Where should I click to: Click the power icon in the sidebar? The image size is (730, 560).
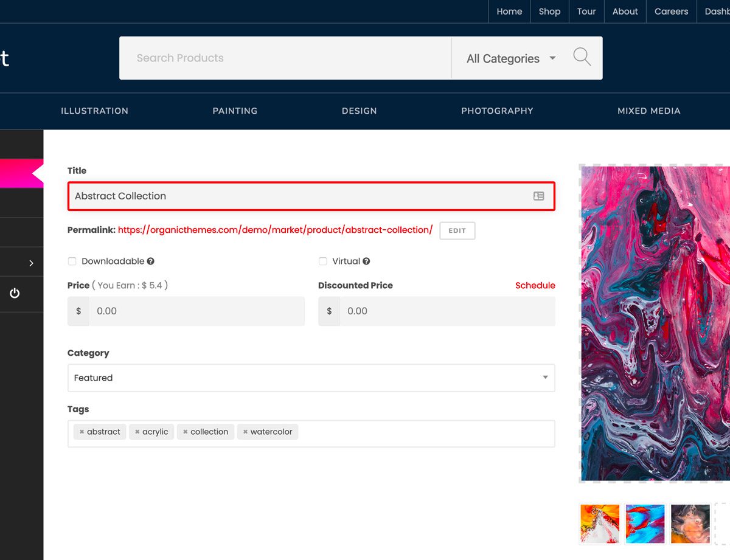tap(15, 294)
